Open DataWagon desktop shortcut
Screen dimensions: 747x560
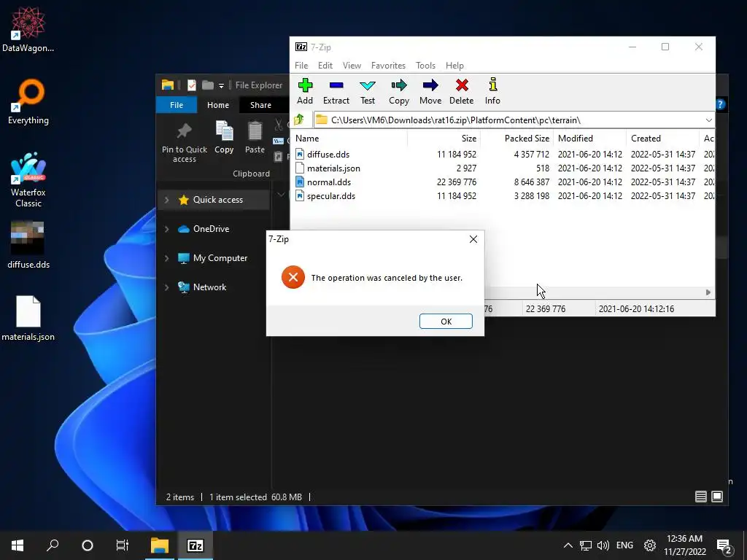tap(28, 29)
